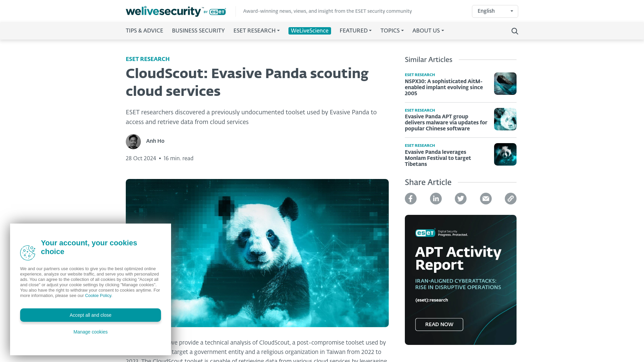Click the email share icon
The height and width of the screenshot is (362, 644).
(486, 198)
